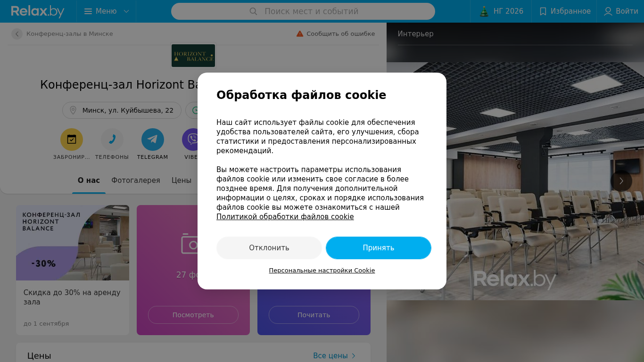Open НГ 2026 Christmas tree link
The image size is (644, 362).
click(x=501, y=11)
